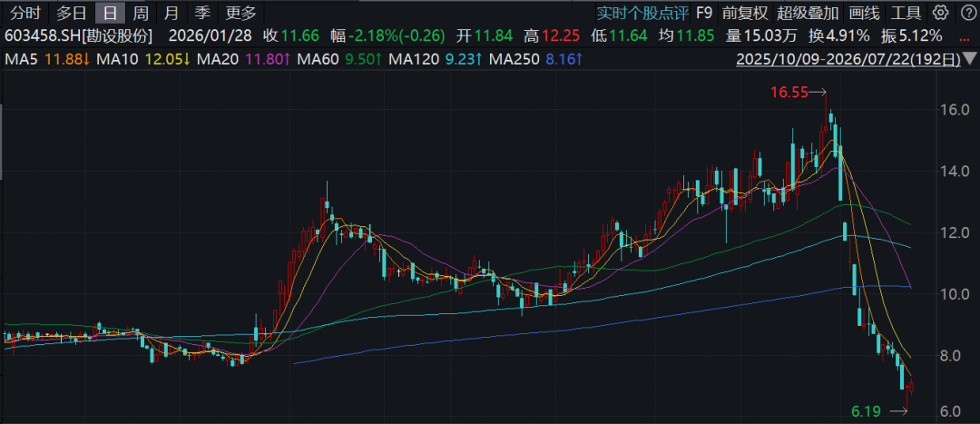Click the F9 button
The width and height of the screenshot is (980, 424).
(x=704, y=12)
